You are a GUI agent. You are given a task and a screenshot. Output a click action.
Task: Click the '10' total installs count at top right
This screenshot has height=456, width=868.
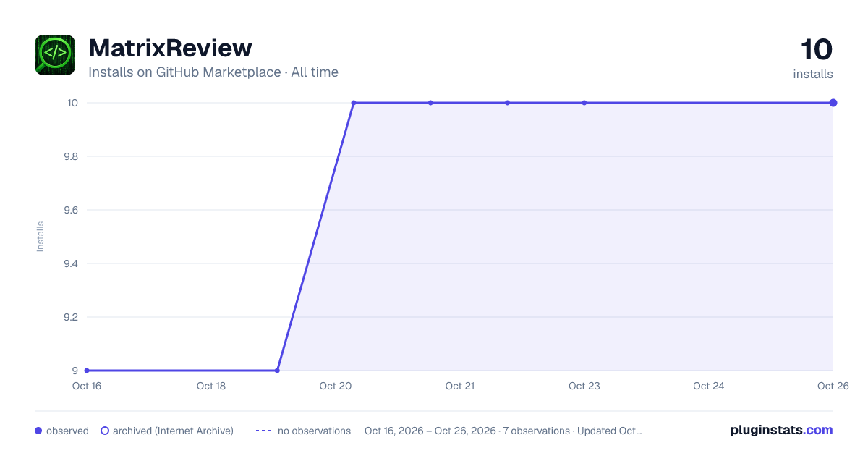click(x=817, y=50)
